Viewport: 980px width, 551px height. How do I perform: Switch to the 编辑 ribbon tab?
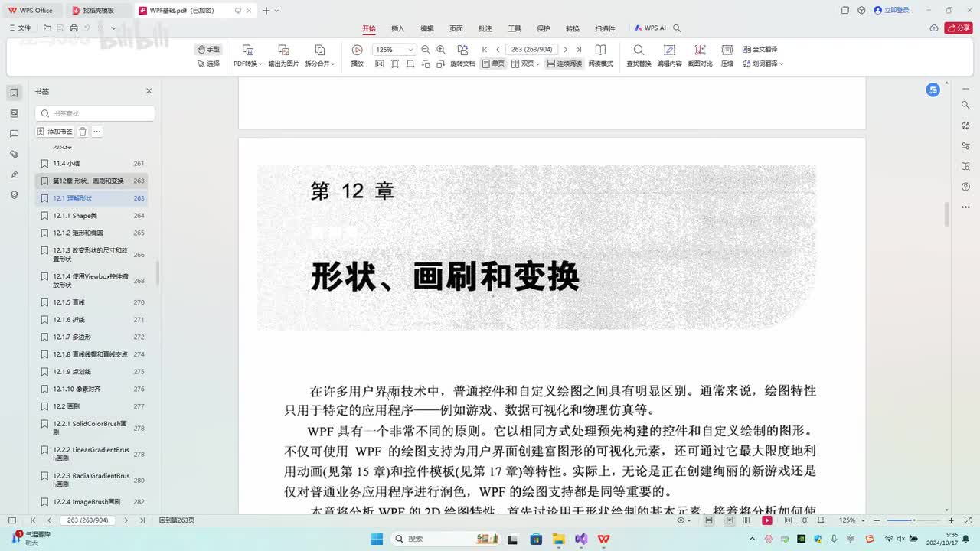point(427,28)
